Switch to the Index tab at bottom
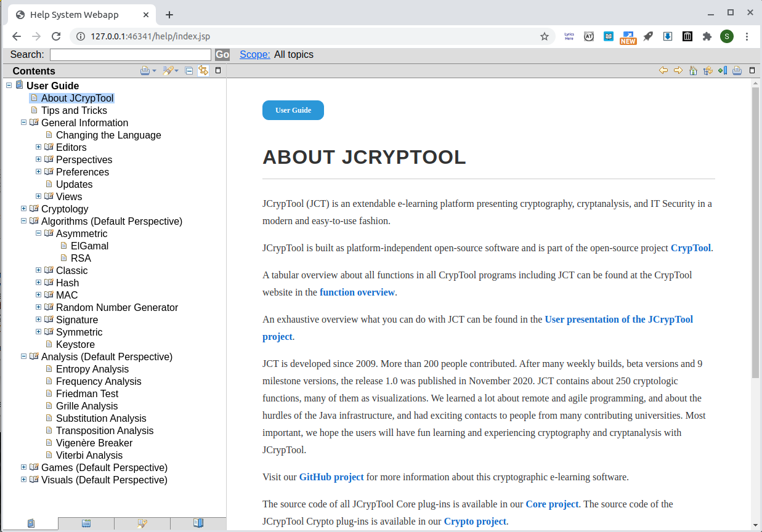The image size is (762, 532). pos(86,523)
